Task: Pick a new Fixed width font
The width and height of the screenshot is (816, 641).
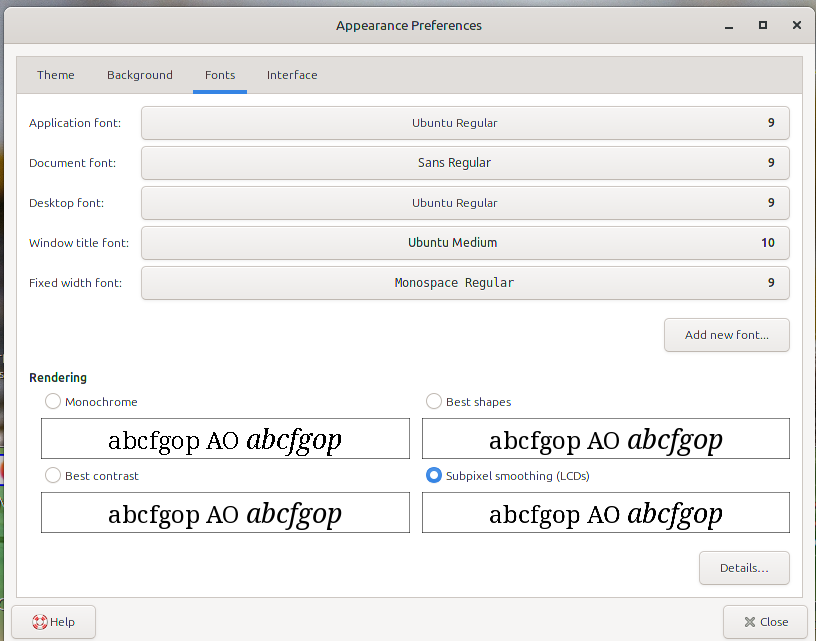Action: [x=465, y=283]
